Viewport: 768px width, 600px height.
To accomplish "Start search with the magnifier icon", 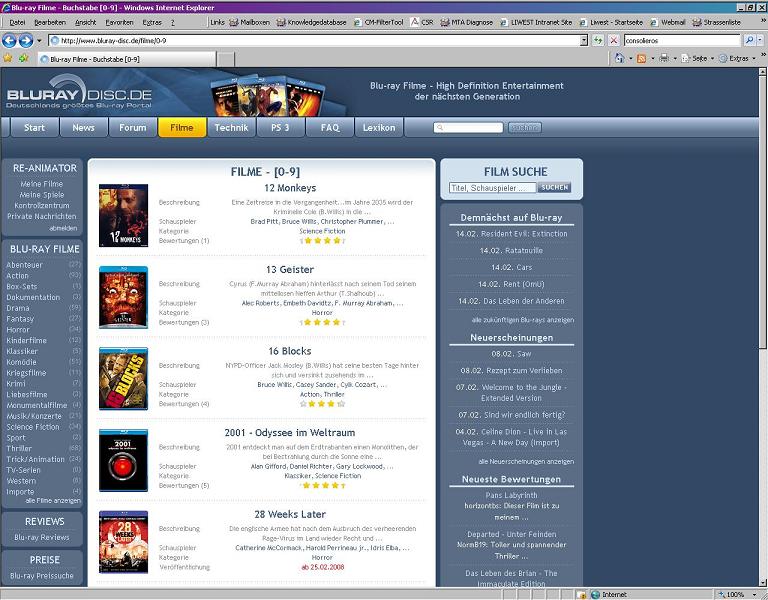I will [749, 41].
